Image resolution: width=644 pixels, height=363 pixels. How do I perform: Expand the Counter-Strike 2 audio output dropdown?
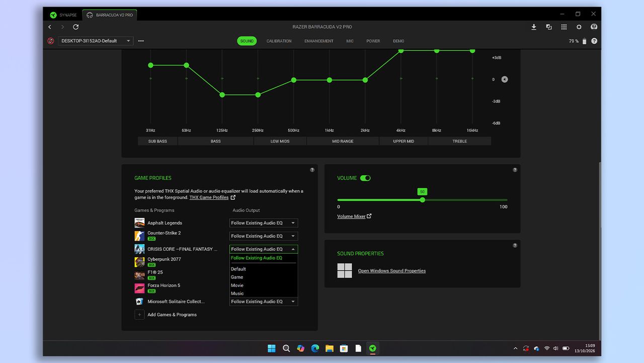tap(264, 236)
